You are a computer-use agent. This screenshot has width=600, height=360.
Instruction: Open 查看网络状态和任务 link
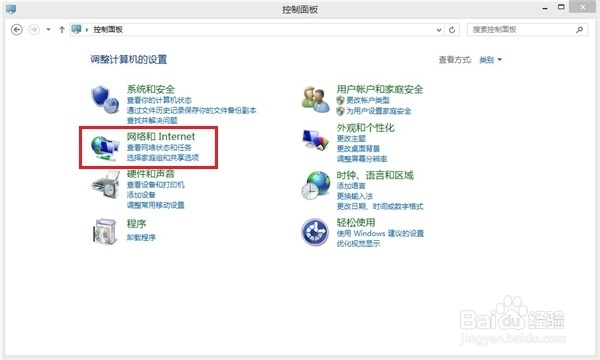click(159, 147)
